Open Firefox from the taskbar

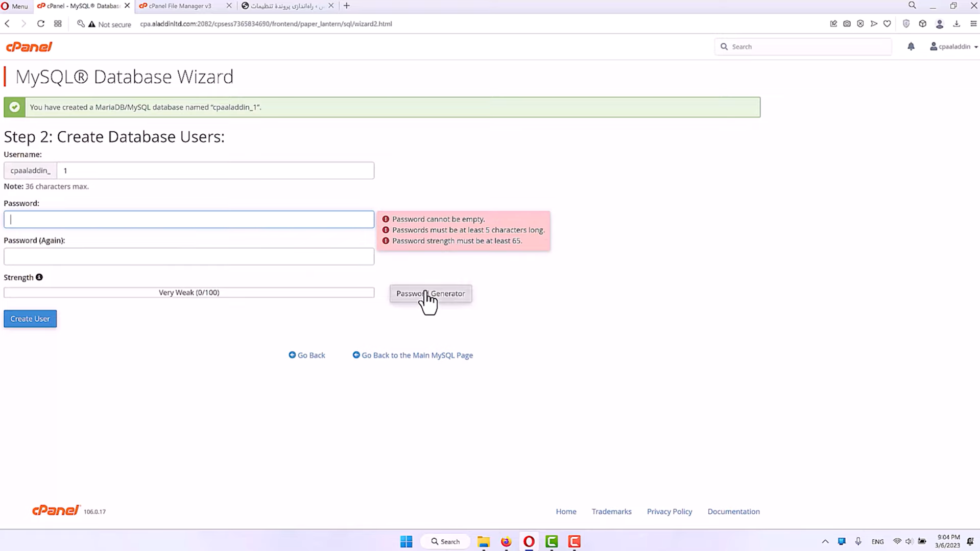tap(506, 541)
